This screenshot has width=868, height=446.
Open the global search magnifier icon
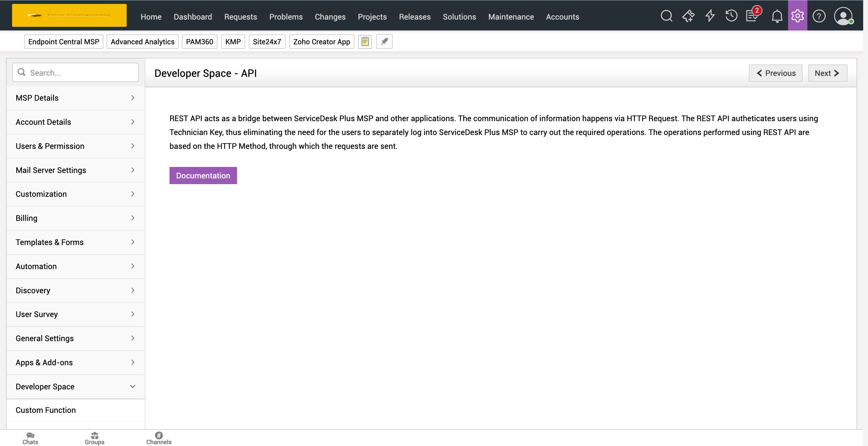point(666,16)
